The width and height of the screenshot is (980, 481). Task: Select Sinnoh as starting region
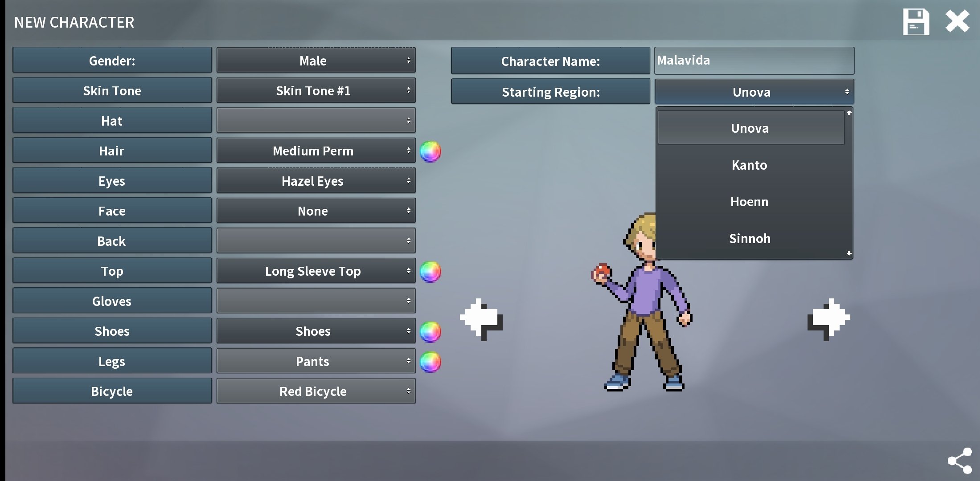pyautogui.click(x=750, y=238)
